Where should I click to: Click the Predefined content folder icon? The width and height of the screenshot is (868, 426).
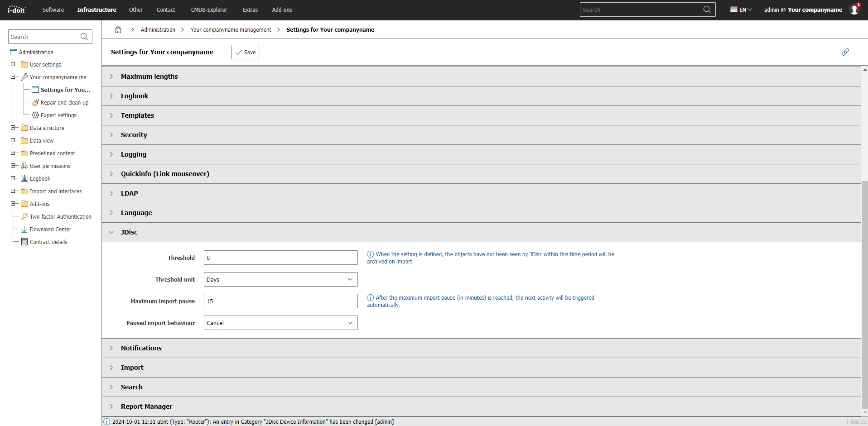pyautogui.click(x=24, y=153)
